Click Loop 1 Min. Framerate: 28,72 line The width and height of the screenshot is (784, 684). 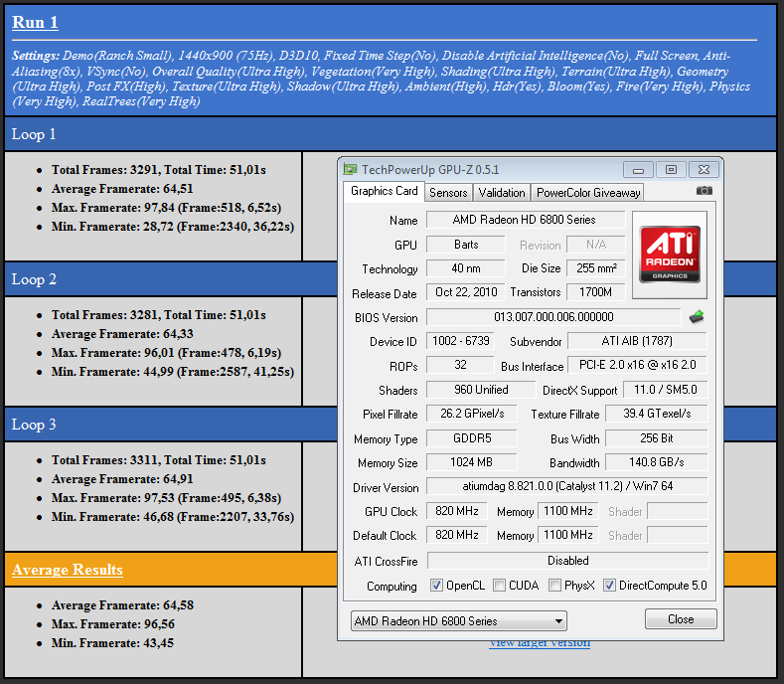(173, 227)
